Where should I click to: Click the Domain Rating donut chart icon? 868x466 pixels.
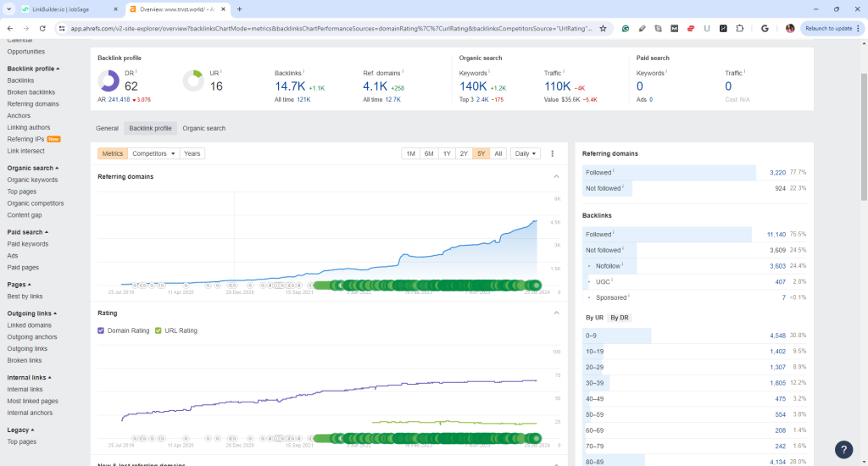(x=108, y=80)
